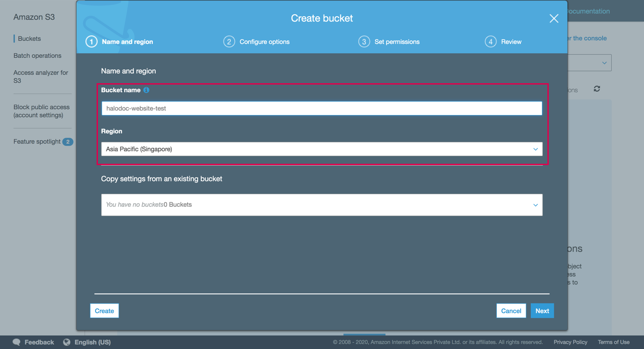The image size is (644, 349).
Task: Open Block public access account settings
Action: tap(42, 111)
